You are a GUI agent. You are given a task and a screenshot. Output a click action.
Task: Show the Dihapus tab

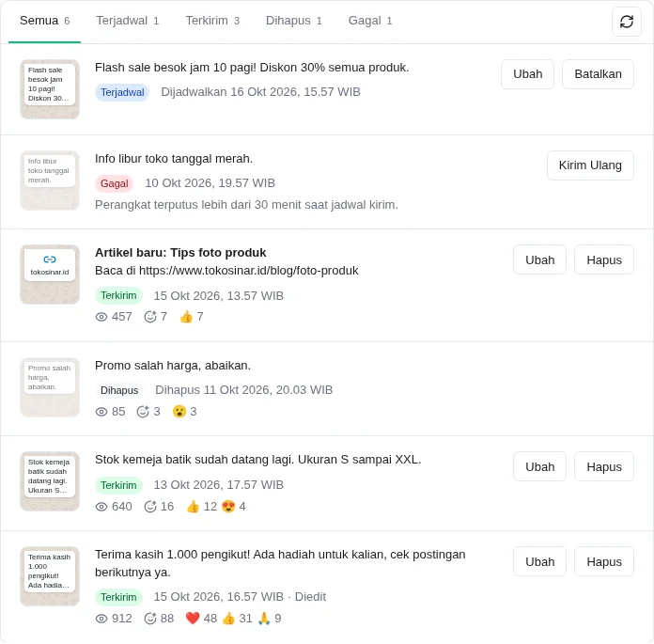293,21
